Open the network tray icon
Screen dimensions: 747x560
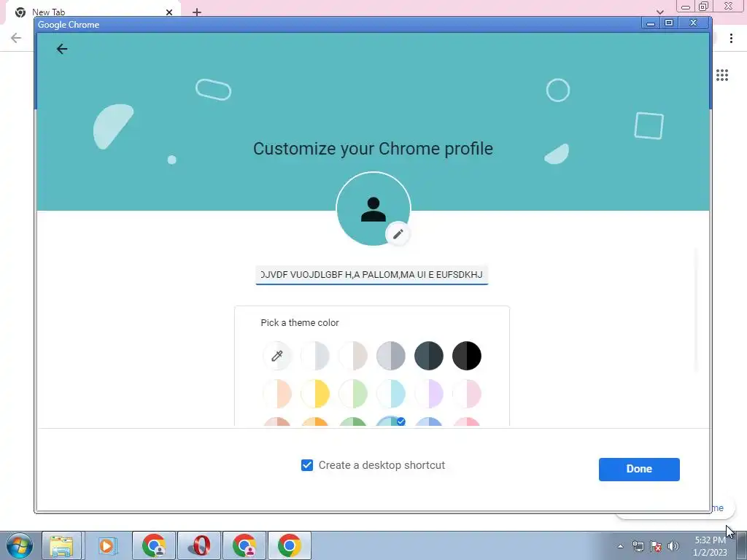[638, 546]
